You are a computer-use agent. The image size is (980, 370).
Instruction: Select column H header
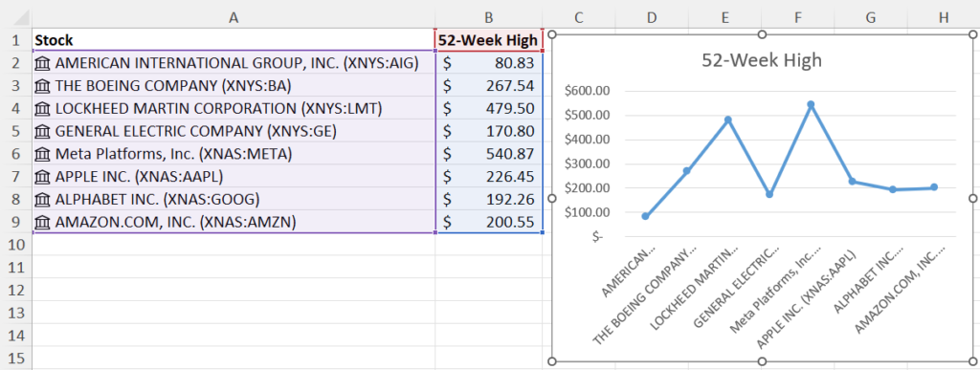[x=944, y=18]
